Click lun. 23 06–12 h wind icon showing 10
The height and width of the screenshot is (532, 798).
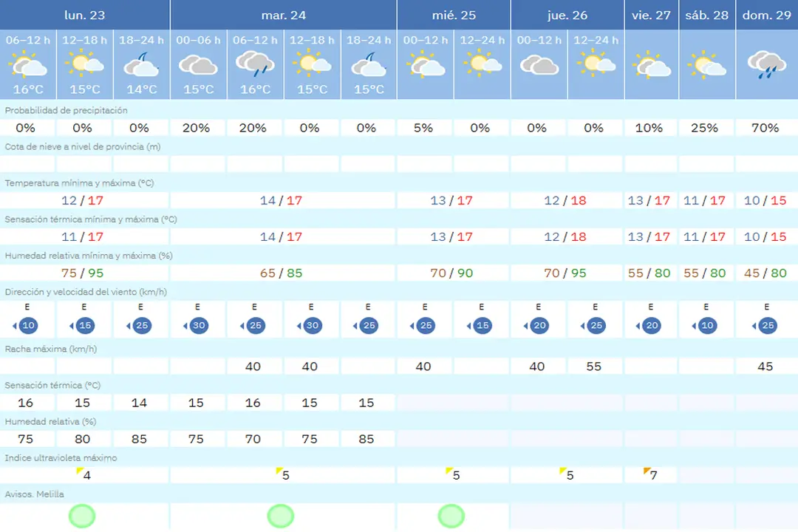25,325
